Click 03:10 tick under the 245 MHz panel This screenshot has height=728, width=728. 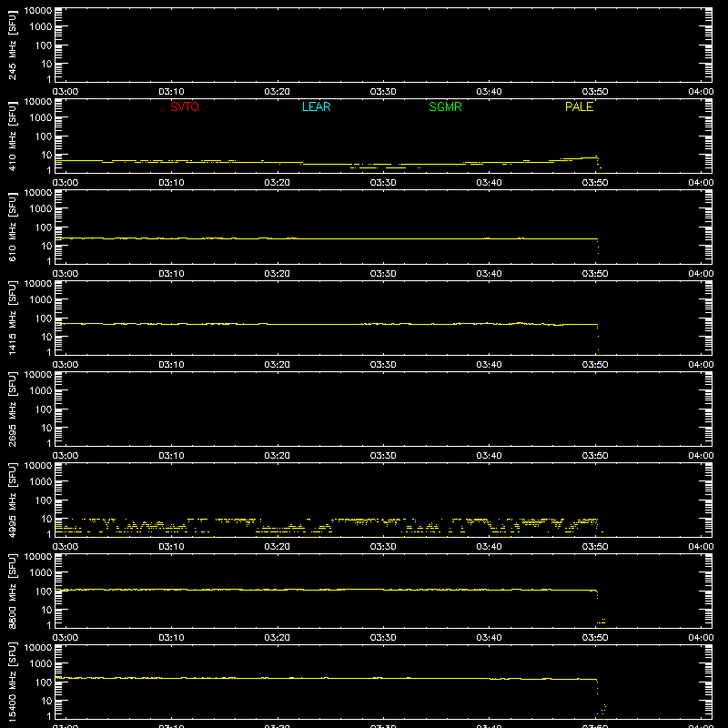171,92
